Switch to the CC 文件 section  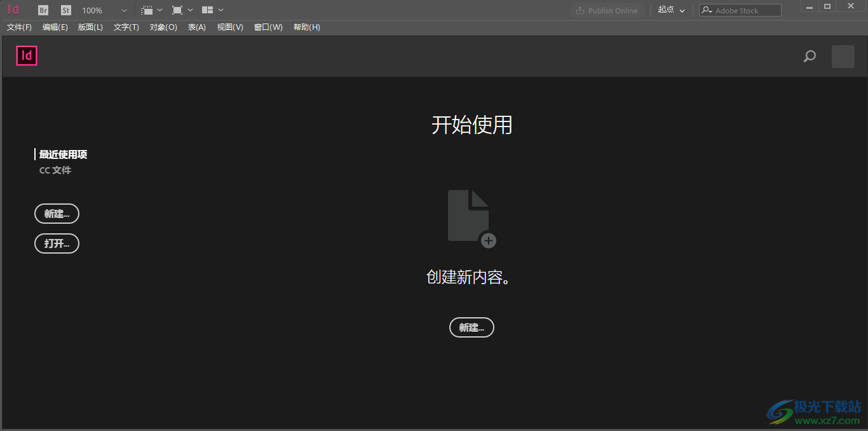pyautogui.click(x=55, y=170)
